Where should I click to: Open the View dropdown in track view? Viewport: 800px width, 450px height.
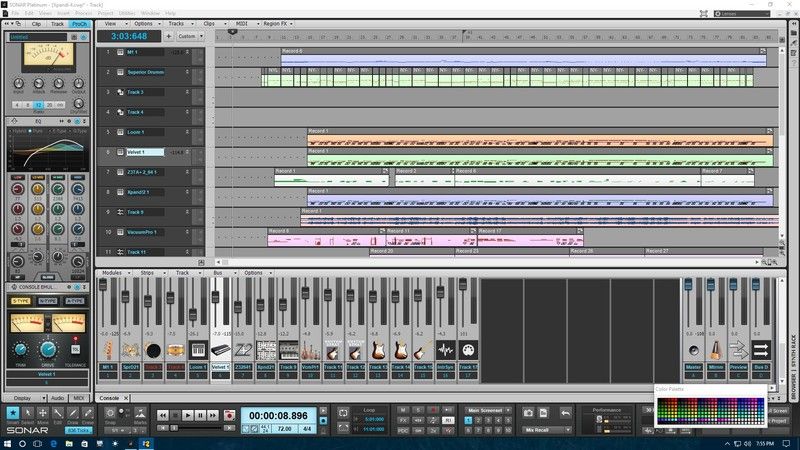(115, 23)
